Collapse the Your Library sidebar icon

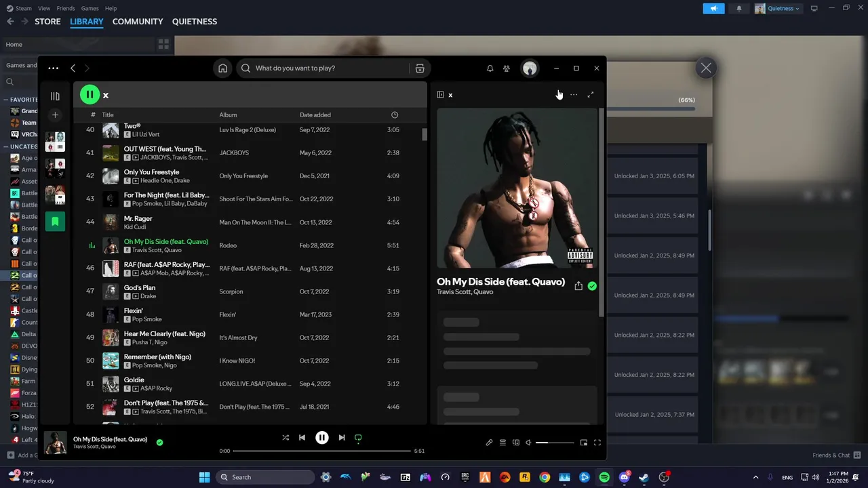(55, 96)
